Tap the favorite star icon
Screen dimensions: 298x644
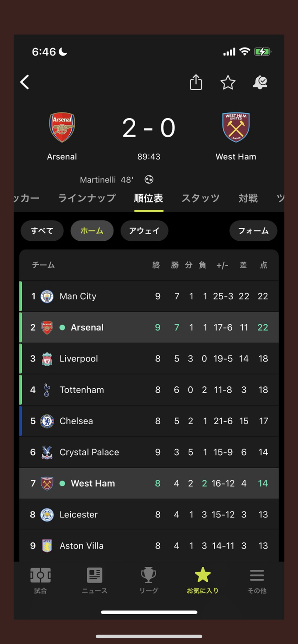pos(228,82)
